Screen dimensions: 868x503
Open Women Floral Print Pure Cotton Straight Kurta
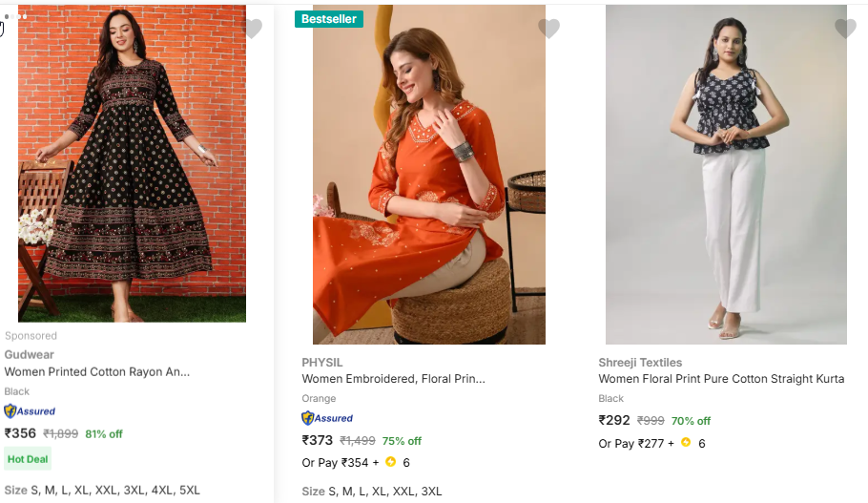click(721, 379)
